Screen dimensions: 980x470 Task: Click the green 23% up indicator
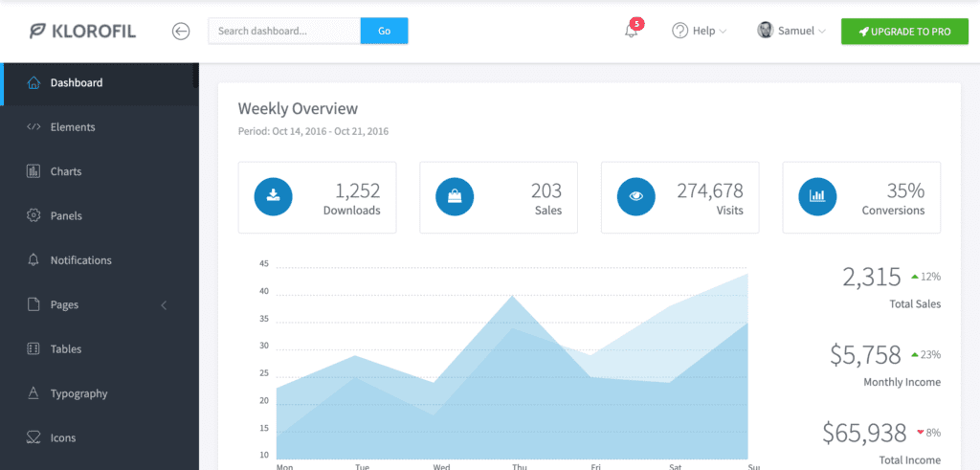(925, 354)
